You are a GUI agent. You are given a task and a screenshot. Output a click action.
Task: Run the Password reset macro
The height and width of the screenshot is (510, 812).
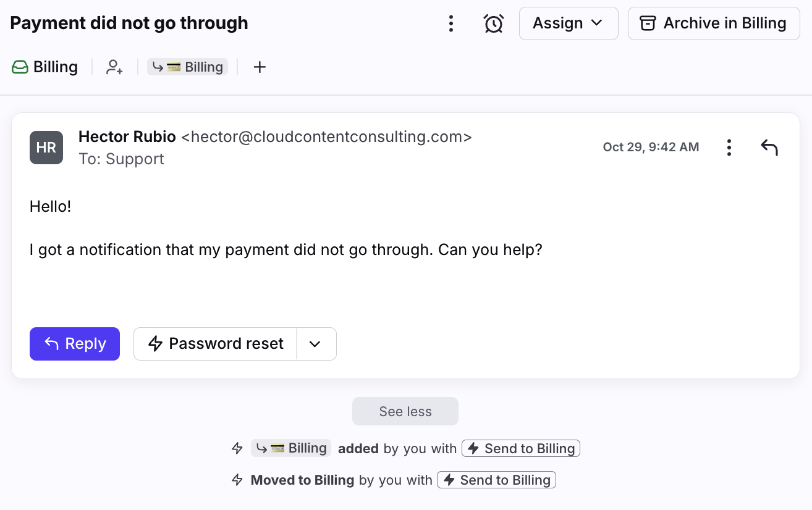[216, 344]
